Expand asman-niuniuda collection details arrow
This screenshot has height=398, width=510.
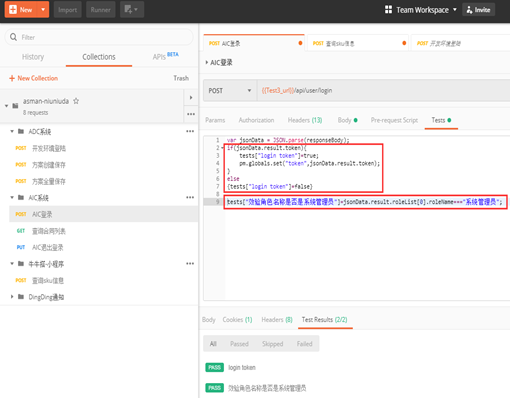191,98
